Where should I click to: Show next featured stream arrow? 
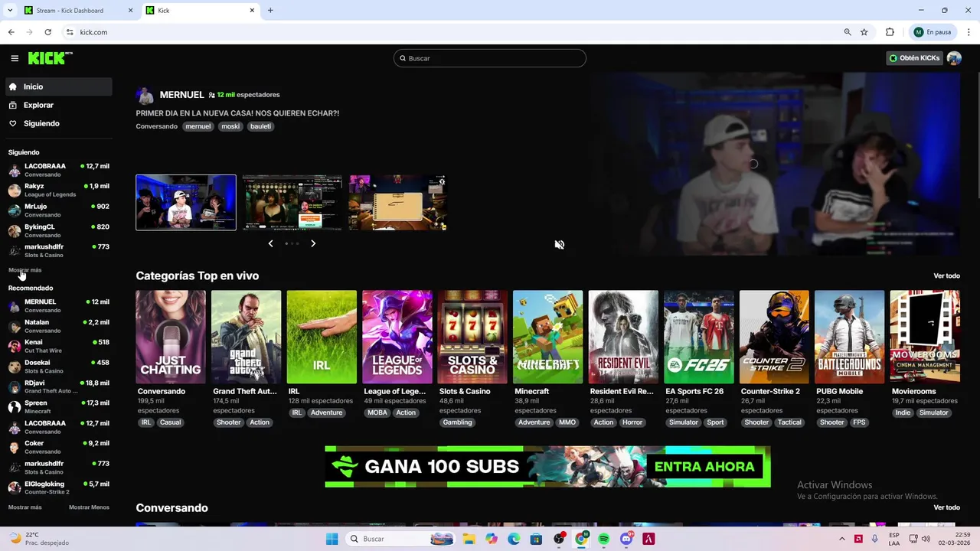[x=313, y=243]
